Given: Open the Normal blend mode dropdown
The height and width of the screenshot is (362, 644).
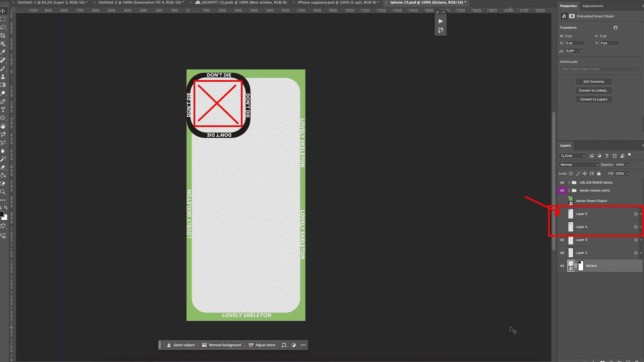Looking at the screenshot, I should [x=579, y=165].
